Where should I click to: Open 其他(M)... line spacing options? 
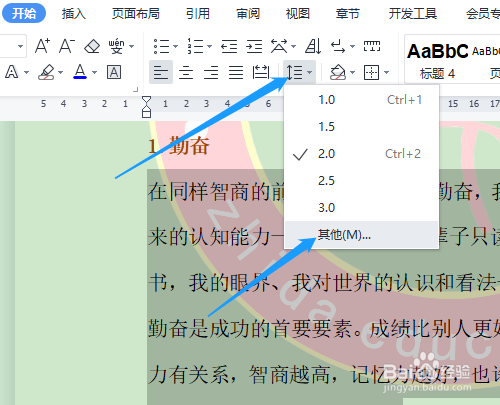361,235
